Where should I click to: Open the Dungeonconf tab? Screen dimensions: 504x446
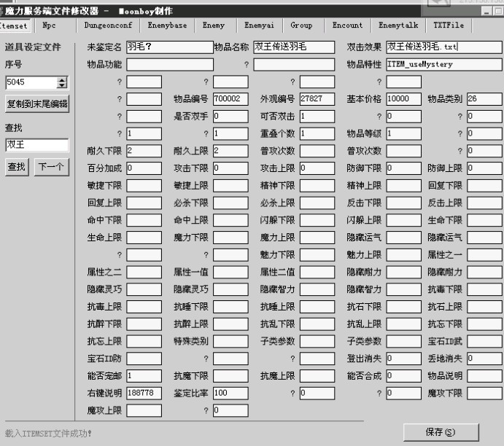click(x=108, y=26)
